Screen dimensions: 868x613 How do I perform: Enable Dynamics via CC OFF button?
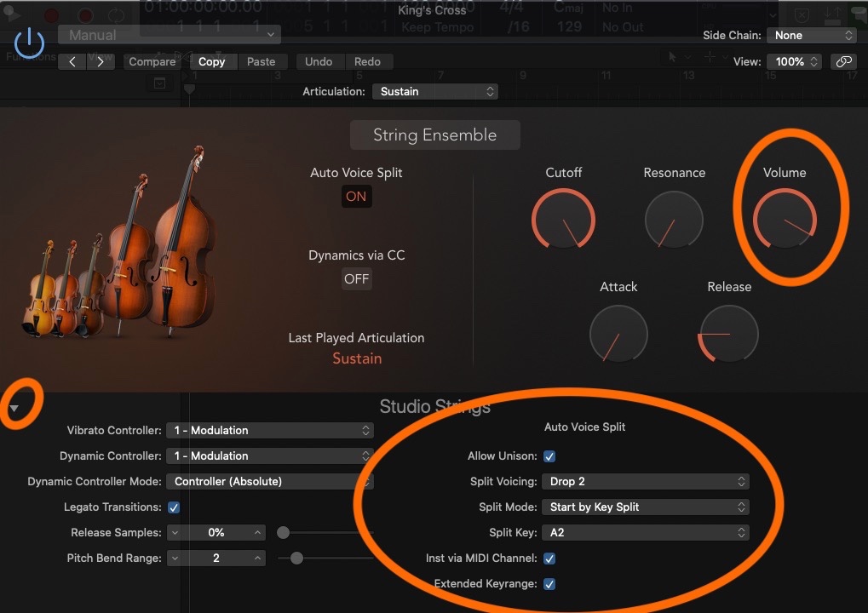click(356, 279)
